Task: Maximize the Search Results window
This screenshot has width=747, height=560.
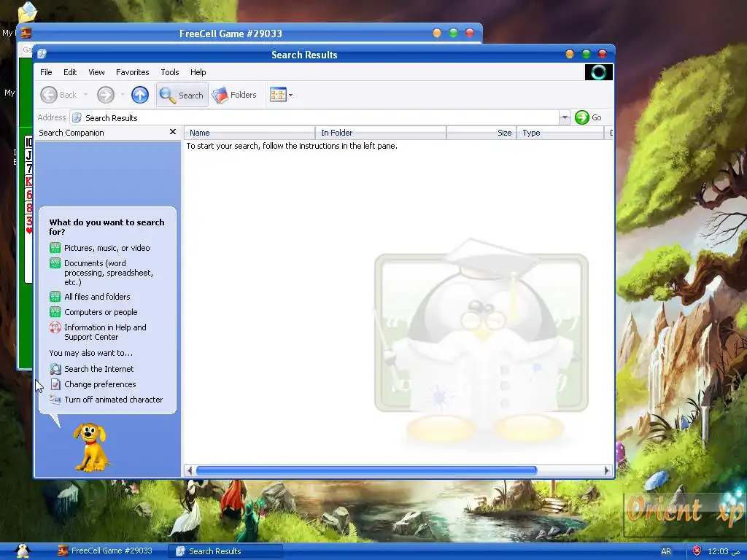Action: [x=586, y=54]
